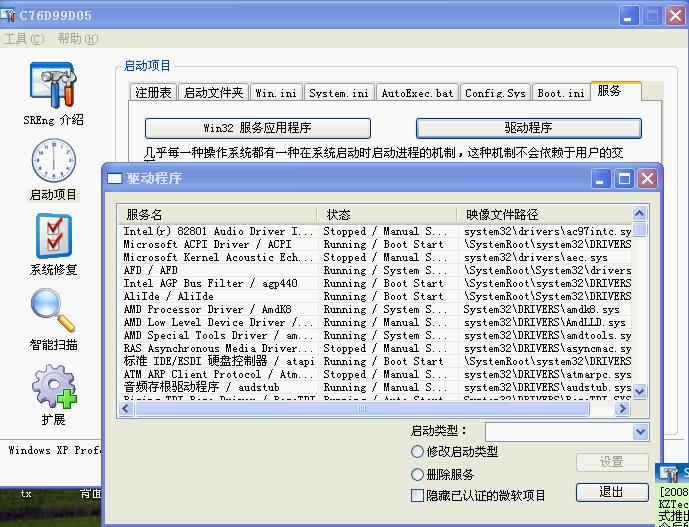
Task: Click the horizontal scroll left arrow
Action: [x=126, y=409]
